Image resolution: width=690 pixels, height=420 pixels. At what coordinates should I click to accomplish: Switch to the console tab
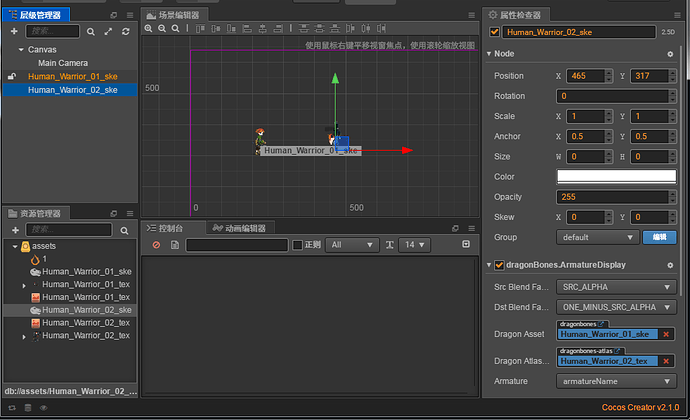[165, 228]
